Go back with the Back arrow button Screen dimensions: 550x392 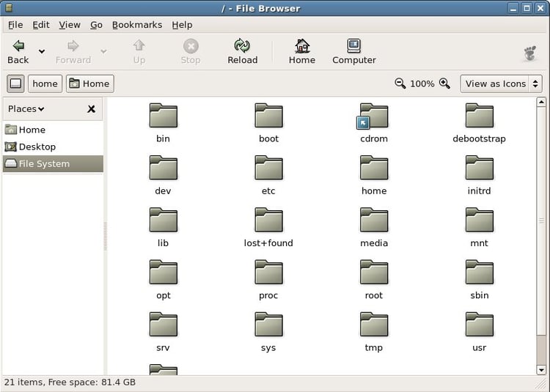(18, 51)
